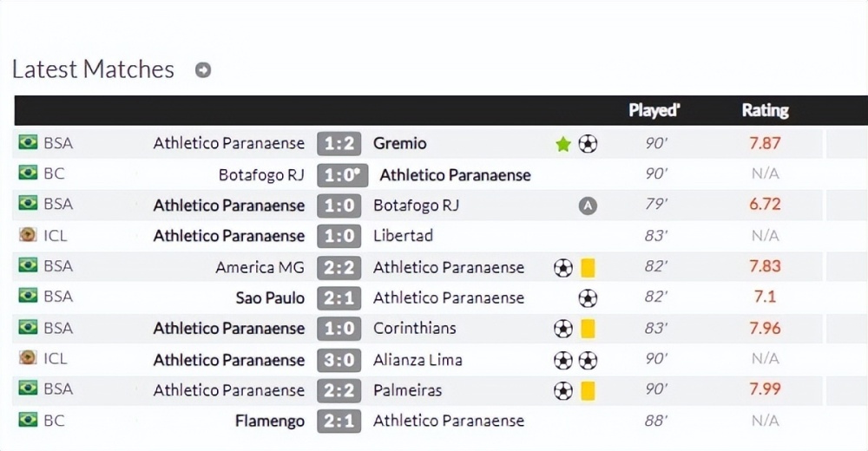Click the assist 'A' icon in Botafogo RJ row
Viewport: 868px width, 451px height.
(588, 206)
